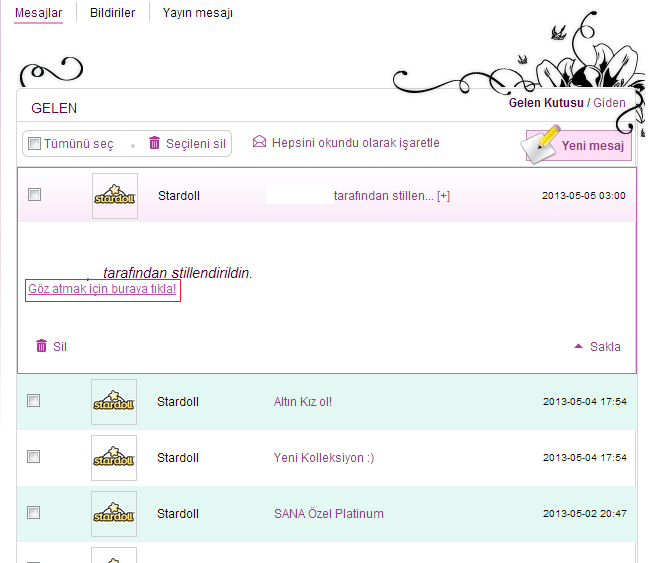Switch to the Giden outbox link
The width and height of the screenshot is (651, 563).
pyautogui.click(x=609, y=103)
